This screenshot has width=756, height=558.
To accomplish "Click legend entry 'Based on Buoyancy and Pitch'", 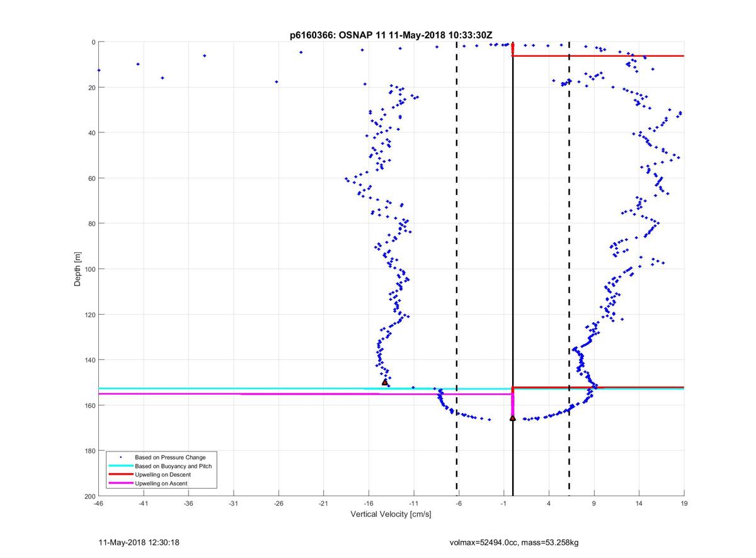I will [173, 466].
